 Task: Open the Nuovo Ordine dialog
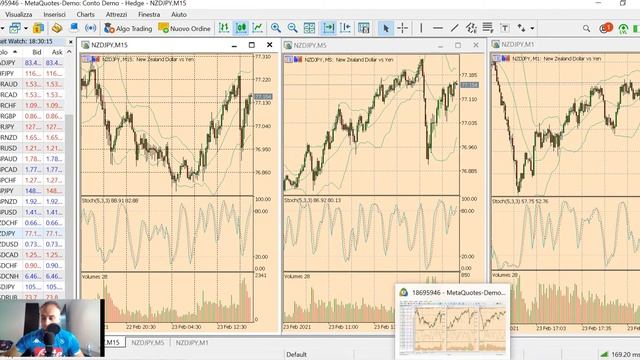(184, 28)
